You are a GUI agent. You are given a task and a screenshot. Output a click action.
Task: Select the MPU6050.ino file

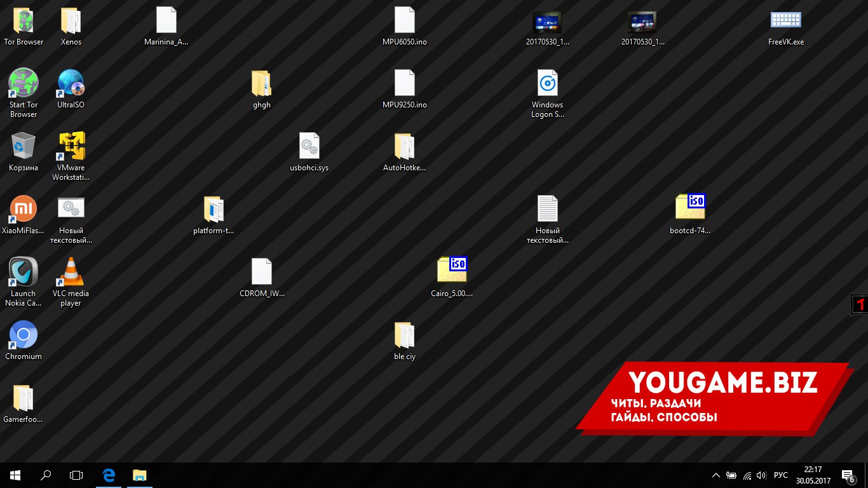pyautogui.click(x=404, y=22)
